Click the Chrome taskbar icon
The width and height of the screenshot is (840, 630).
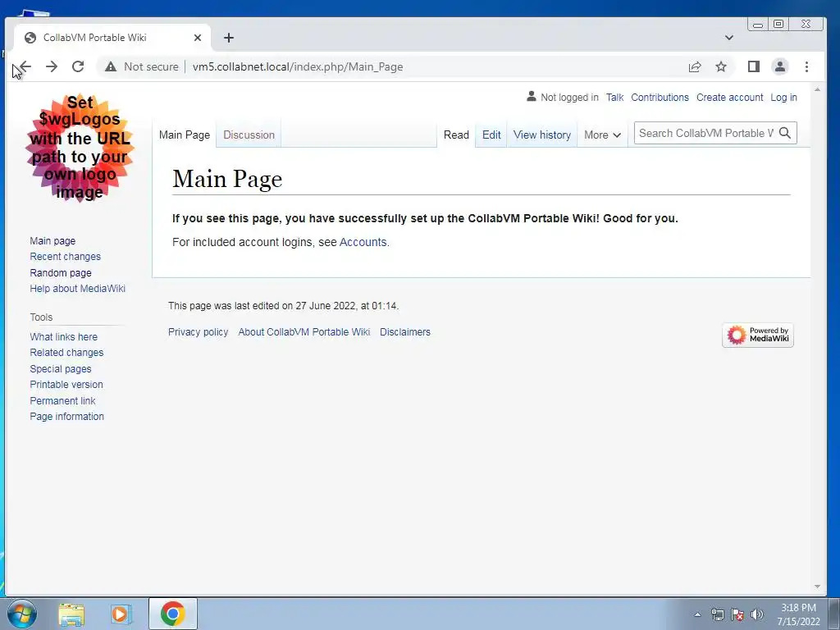click(172, 614)
